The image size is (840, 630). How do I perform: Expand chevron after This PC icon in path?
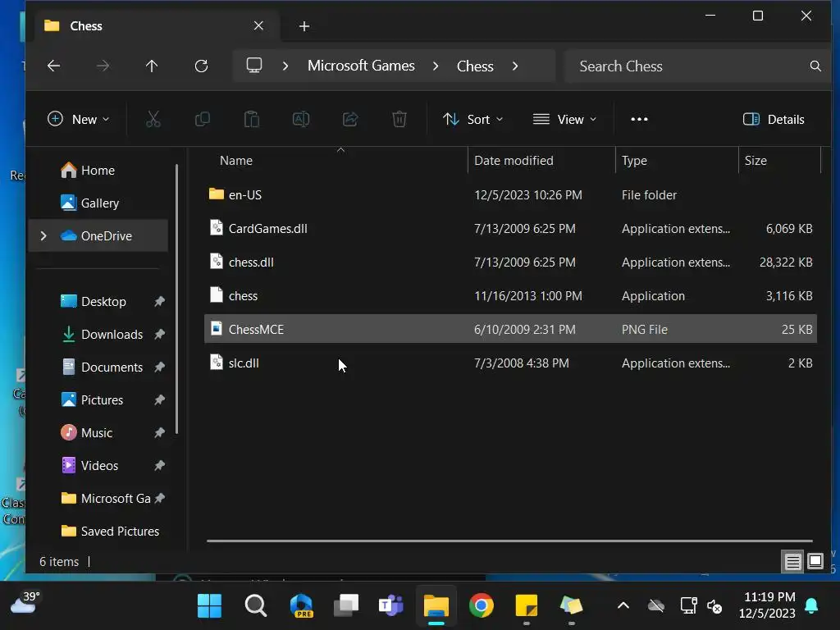coord(285,66)
